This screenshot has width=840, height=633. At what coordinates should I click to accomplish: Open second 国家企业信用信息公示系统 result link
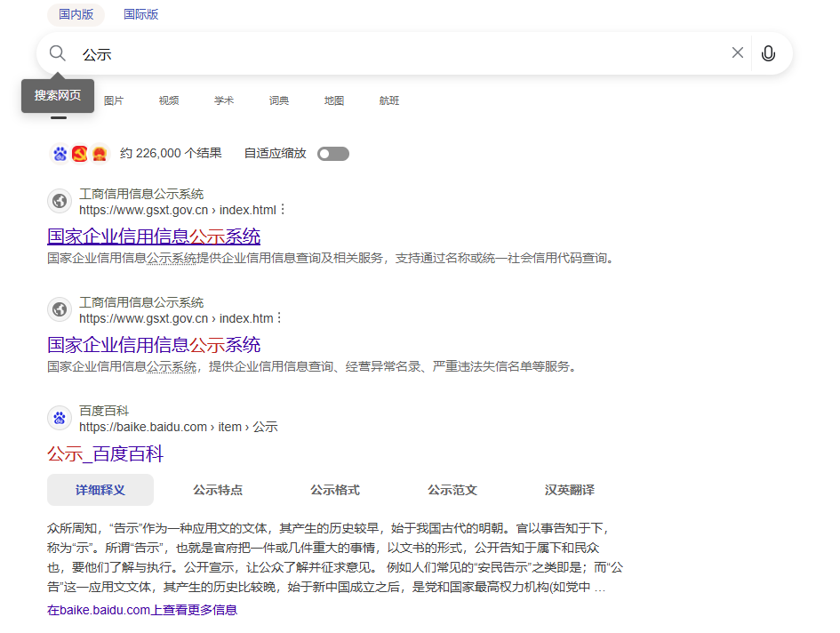click(154, 345)
